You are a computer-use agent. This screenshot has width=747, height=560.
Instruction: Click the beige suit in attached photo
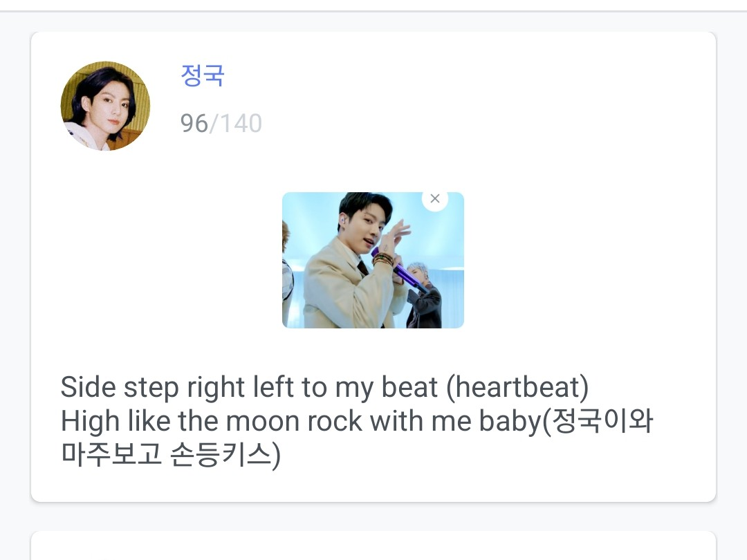339,290
